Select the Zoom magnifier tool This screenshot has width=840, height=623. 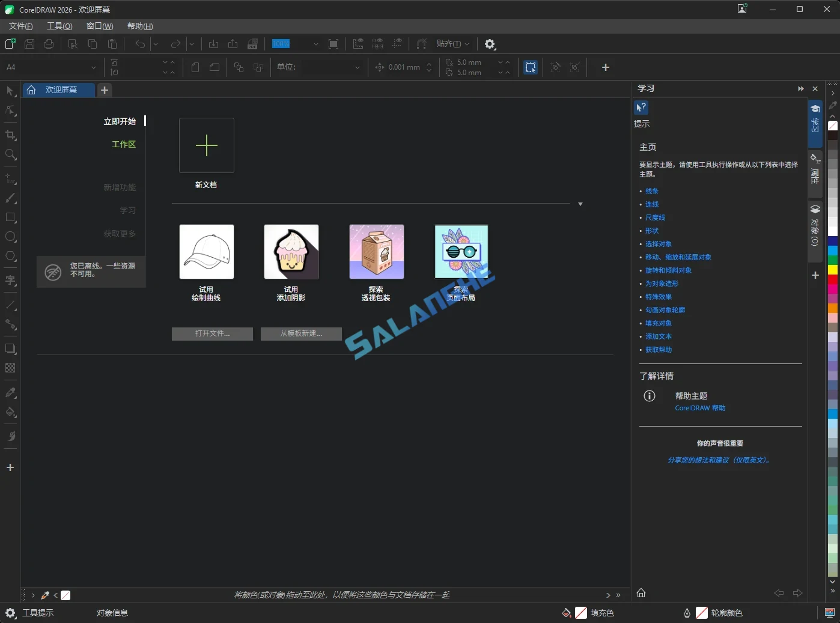pyautogui.click(x=10, y=154)
